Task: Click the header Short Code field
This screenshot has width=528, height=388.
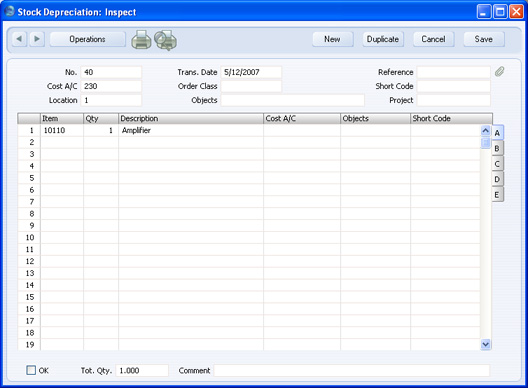Action: [x=454, y=86]
